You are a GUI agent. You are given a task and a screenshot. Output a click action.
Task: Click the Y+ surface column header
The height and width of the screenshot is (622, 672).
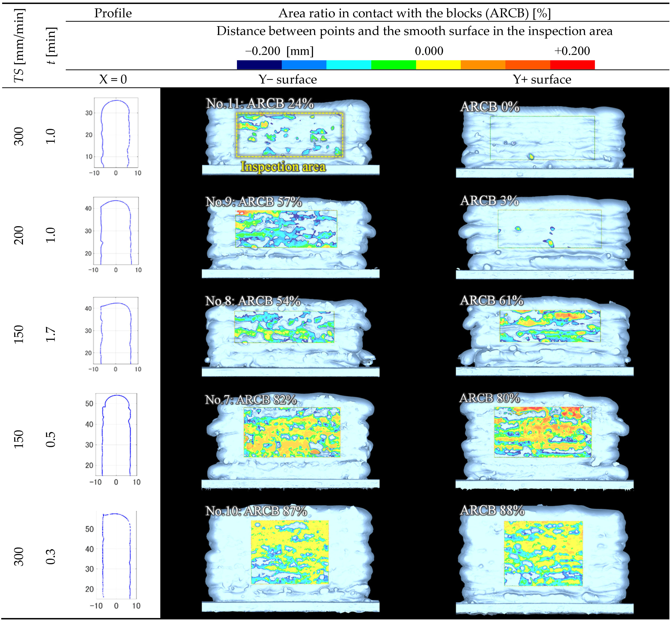(542, 80)
